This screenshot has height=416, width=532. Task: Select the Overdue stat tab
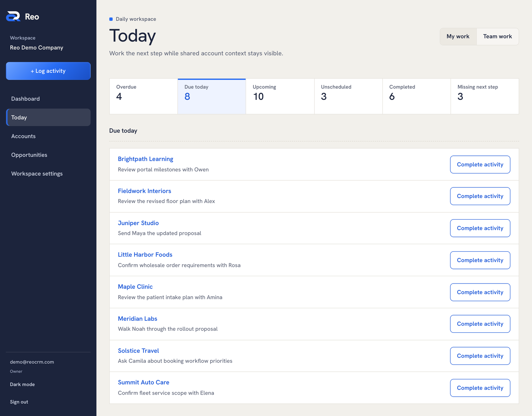144,97
